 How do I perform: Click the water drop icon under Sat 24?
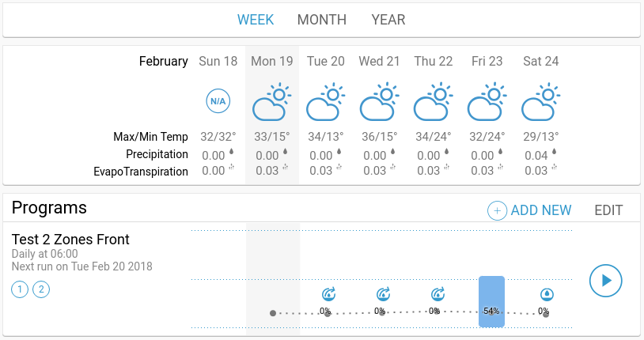[x=547, y=294]
